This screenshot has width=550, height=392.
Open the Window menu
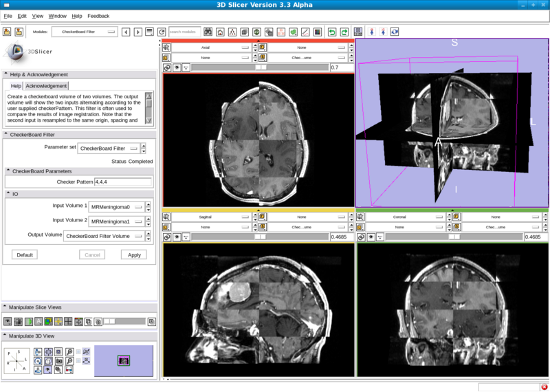coord(58,15)
